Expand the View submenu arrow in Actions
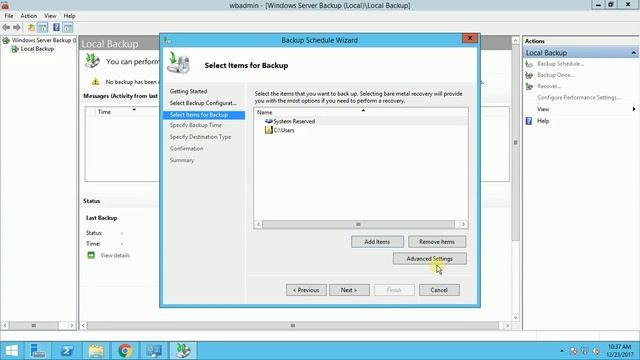This screenshot has height=360, width=640. point(633,109)
